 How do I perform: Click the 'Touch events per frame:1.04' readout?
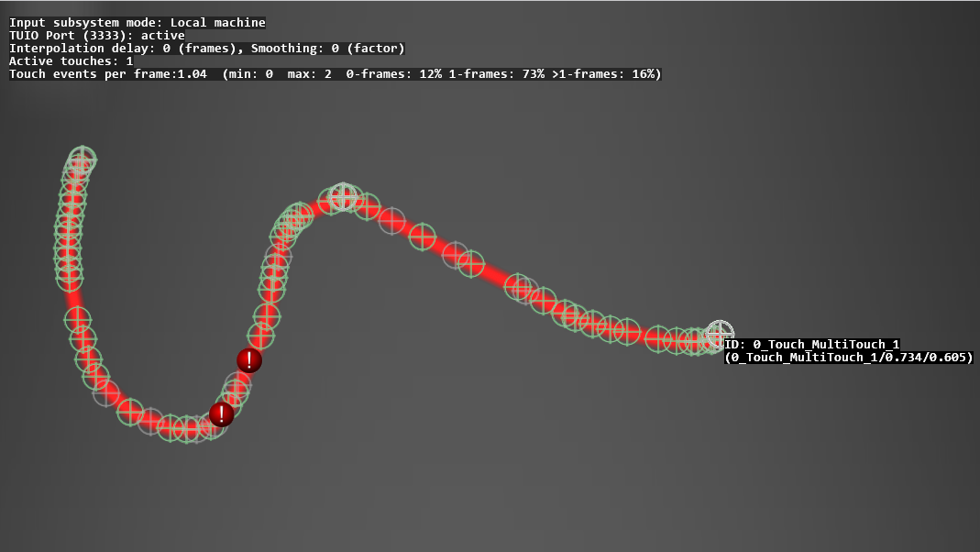pos(107,73)
